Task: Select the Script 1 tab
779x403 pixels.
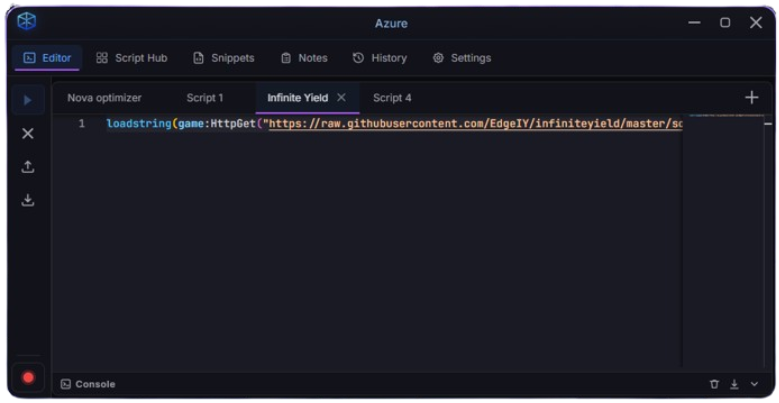Action: click(x=205, y=98)
